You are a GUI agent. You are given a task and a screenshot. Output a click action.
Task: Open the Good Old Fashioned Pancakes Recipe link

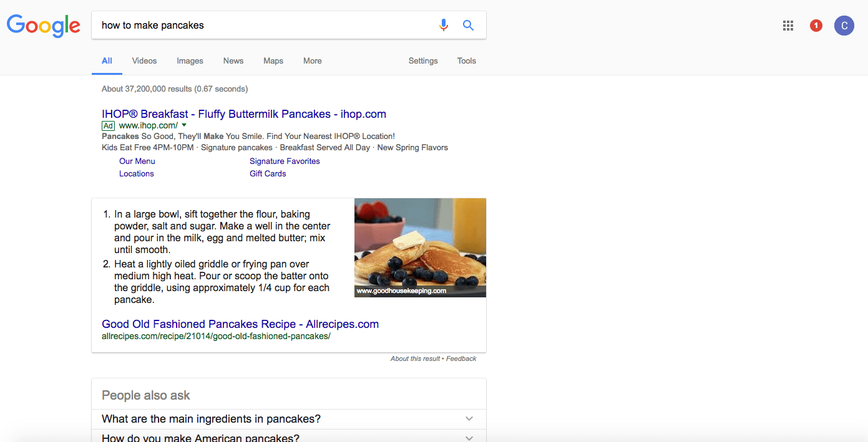coord(240,324)
